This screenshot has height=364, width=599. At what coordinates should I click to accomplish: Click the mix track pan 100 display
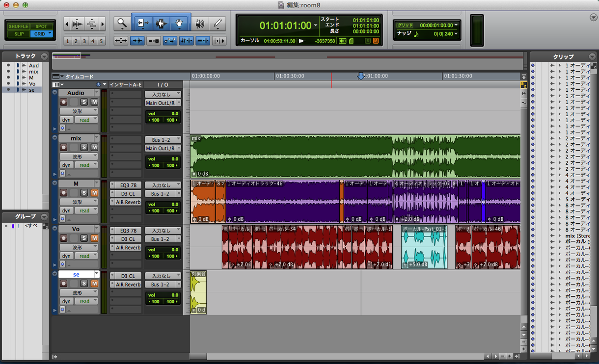tap(163, 165)
